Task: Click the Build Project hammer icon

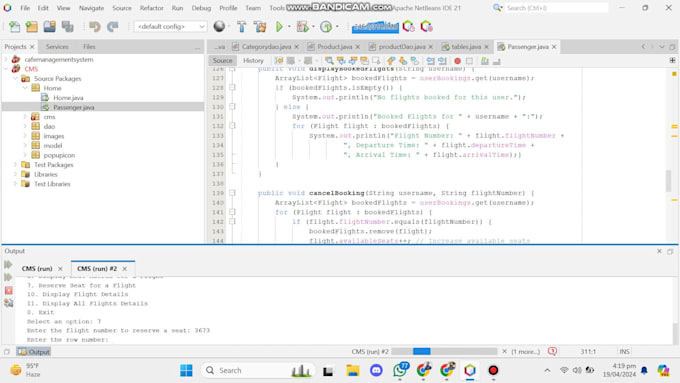Action: 242,26
